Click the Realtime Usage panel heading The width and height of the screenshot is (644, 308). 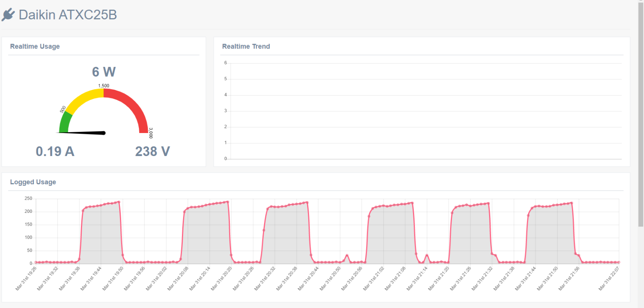click(35, 46)
